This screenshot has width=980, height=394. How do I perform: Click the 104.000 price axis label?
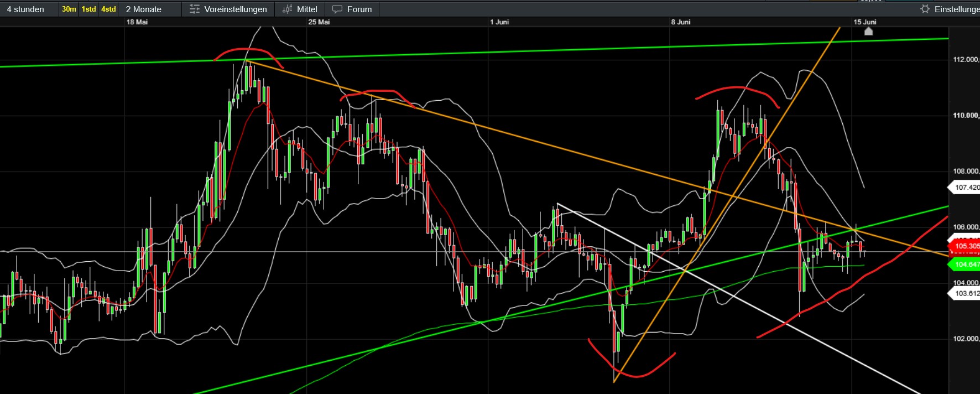click(966, 283)
